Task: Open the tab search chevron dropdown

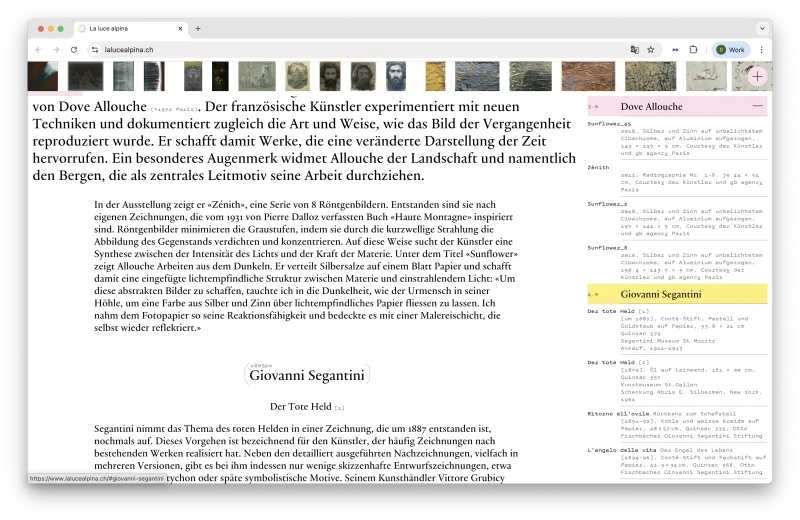Action: click(762, 29)
